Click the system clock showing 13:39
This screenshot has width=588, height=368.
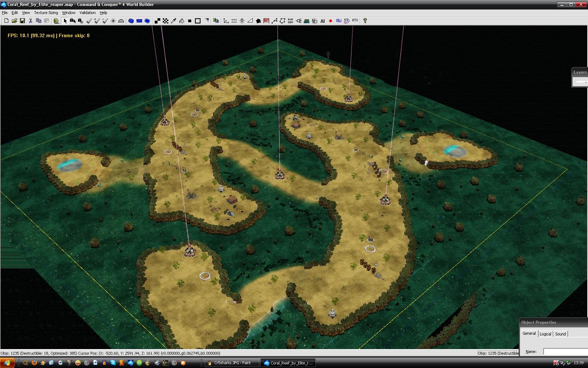[x=579, y=363]
